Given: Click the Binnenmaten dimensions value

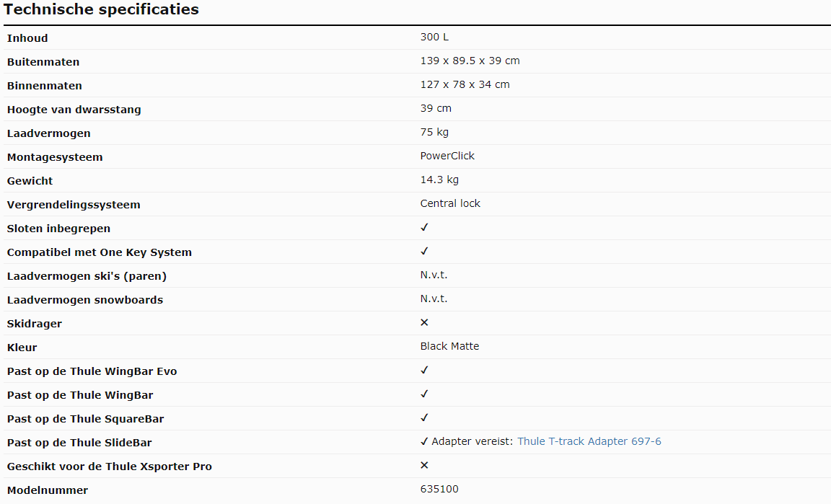Looking at the screenshot, I should [465, 85].
